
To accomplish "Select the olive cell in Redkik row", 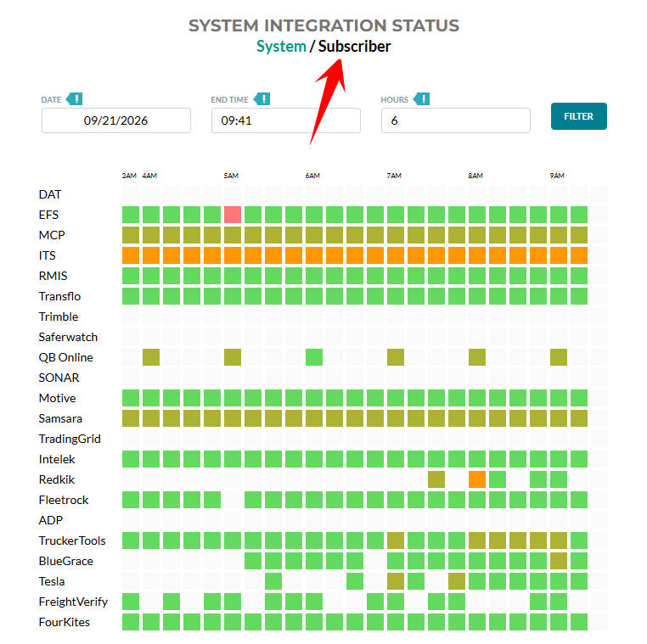I will [x=436, y=479].
